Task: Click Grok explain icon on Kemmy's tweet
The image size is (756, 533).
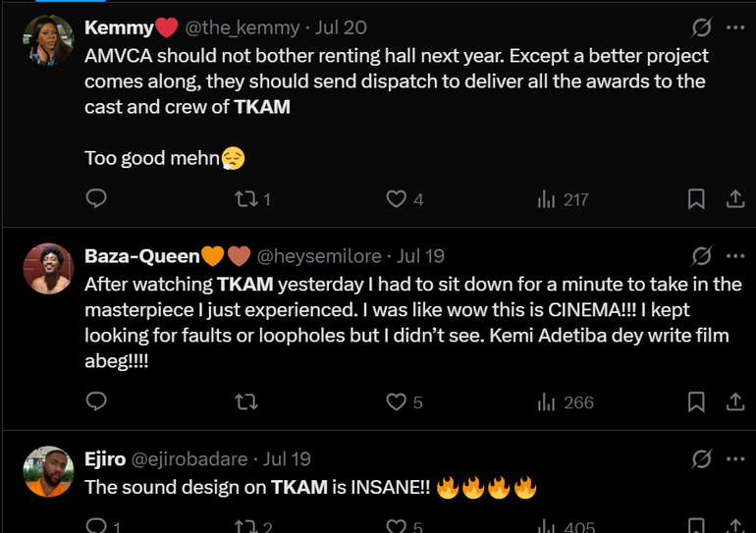Action: click(x=701, y=27)
